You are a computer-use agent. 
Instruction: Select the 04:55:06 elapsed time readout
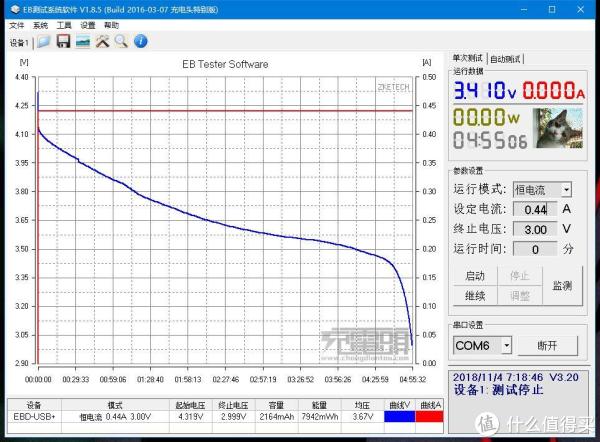(x=490, y=140)
